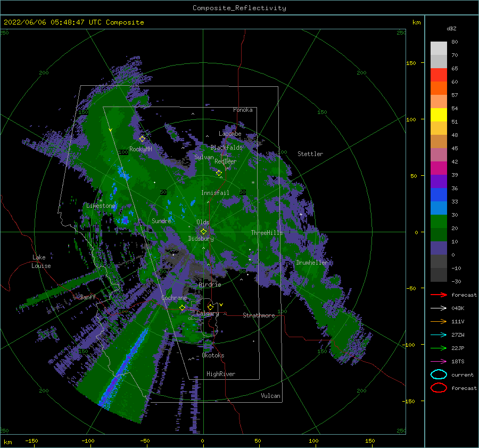Screen dimensions: 479x448
Task: Click the yellow diamond at radar center near Olds
Action: pos(203,232)
